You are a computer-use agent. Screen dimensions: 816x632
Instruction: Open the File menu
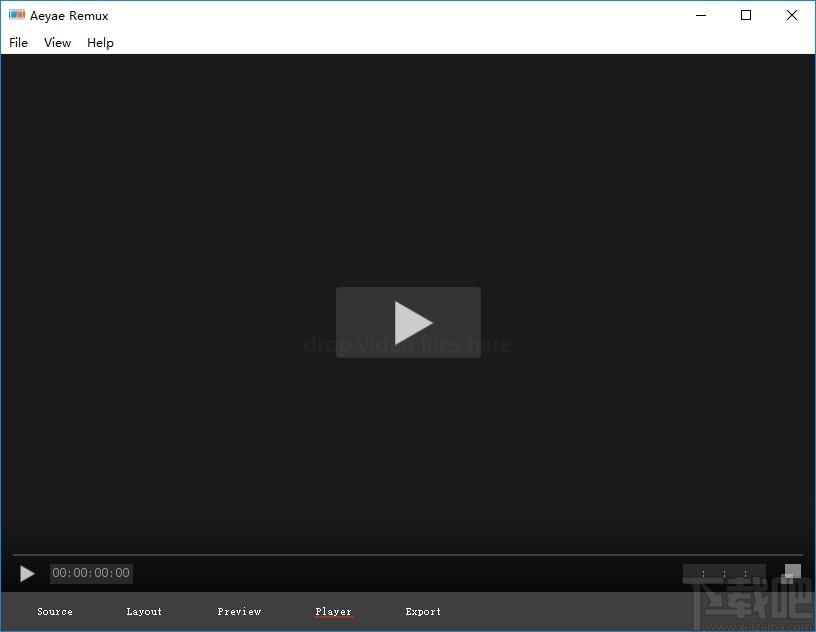tap(18, 43)
